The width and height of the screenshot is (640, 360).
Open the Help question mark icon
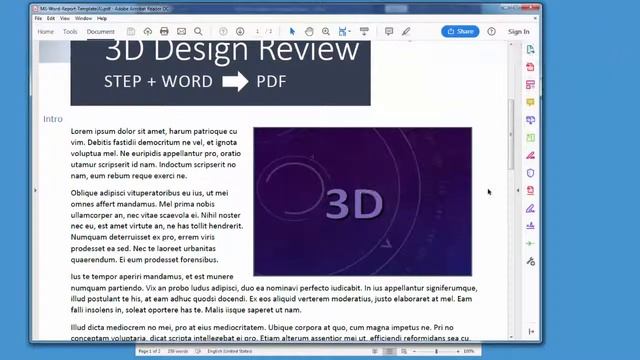[491, 31]
